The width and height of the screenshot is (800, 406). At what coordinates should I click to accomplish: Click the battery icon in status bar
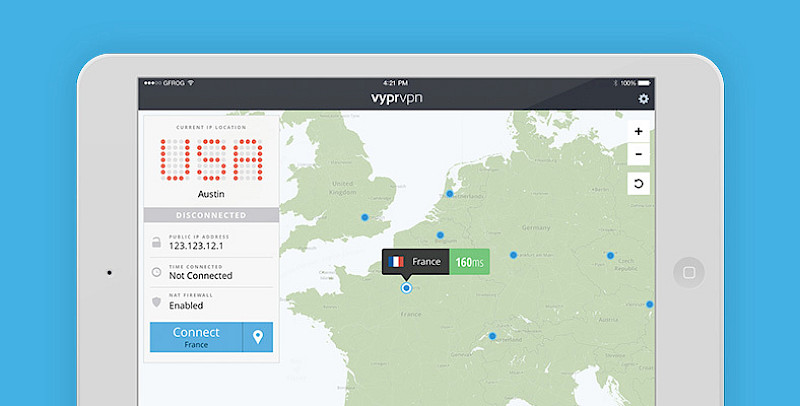[x=644, y=83]
